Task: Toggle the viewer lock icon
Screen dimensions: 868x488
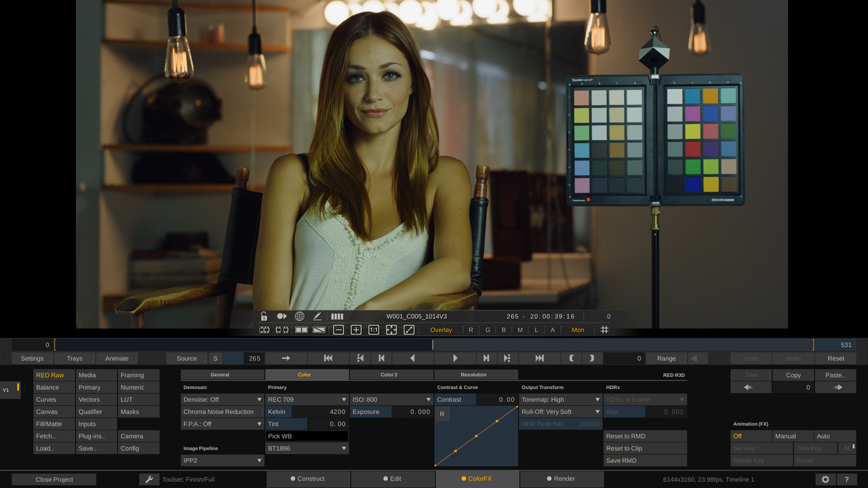Action: (264, 317)
